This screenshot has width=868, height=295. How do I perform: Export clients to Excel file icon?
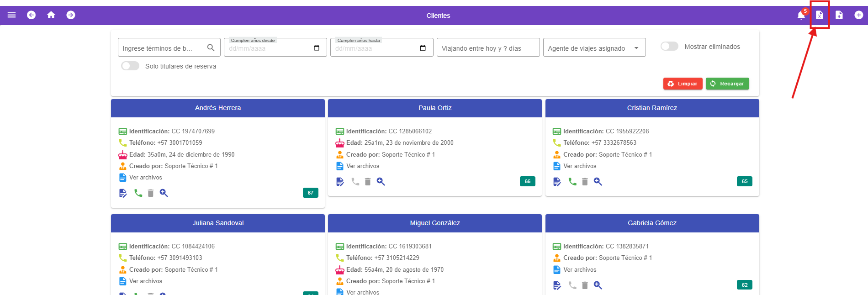click(x=820, y=15)
